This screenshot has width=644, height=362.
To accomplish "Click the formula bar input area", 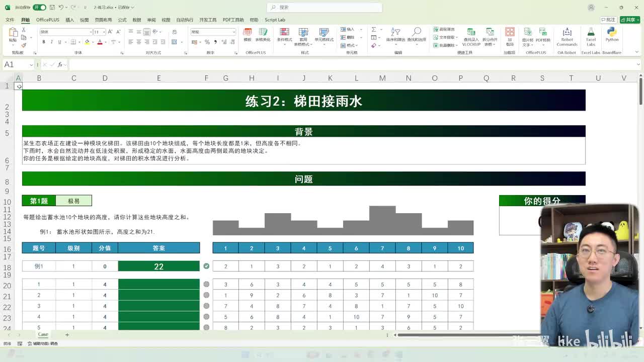I will click(351, 64).
